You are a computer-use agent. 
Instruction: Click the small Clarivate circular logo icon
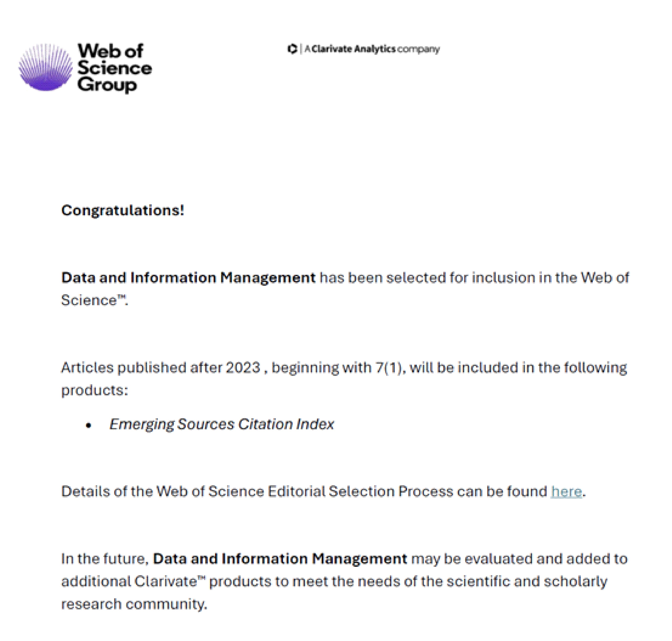click(x=292, y=49)
